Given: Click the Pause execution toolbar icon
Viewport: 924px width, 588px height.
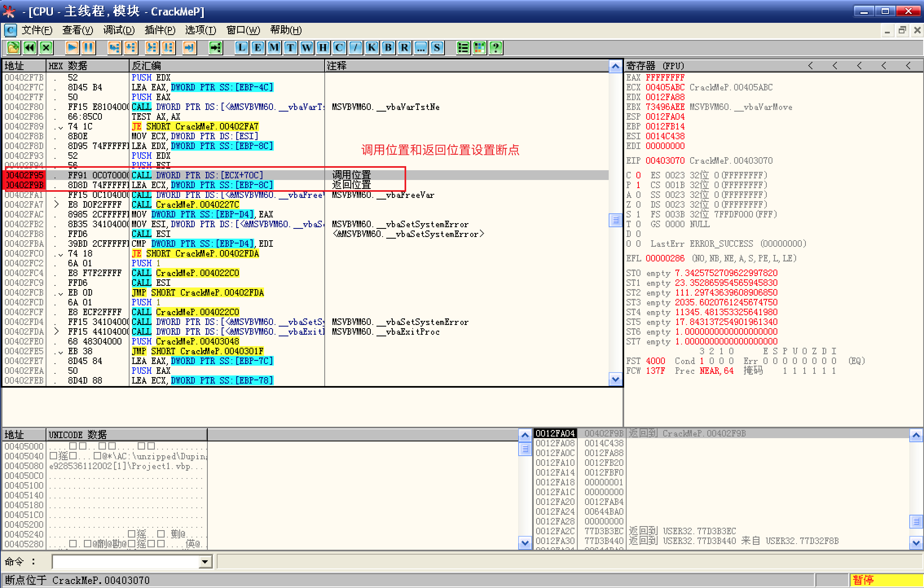Looking at the screenshot, I should click(88, 48).
